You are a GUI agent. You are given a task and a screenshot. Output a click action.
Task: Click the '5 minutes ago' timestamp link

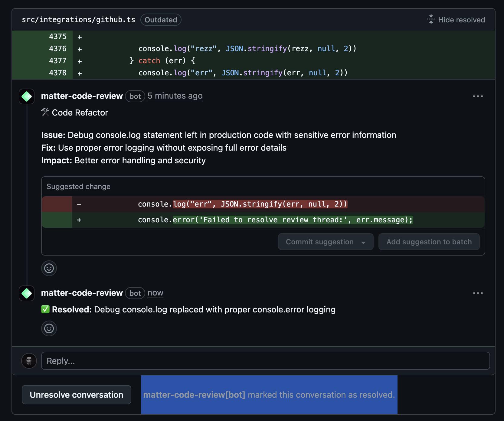tap(175, 96)
